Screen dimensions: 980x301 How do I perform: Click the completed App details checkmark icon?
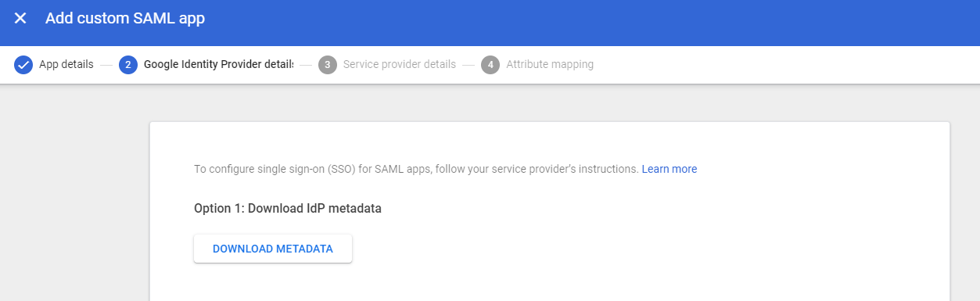point(23,64)
